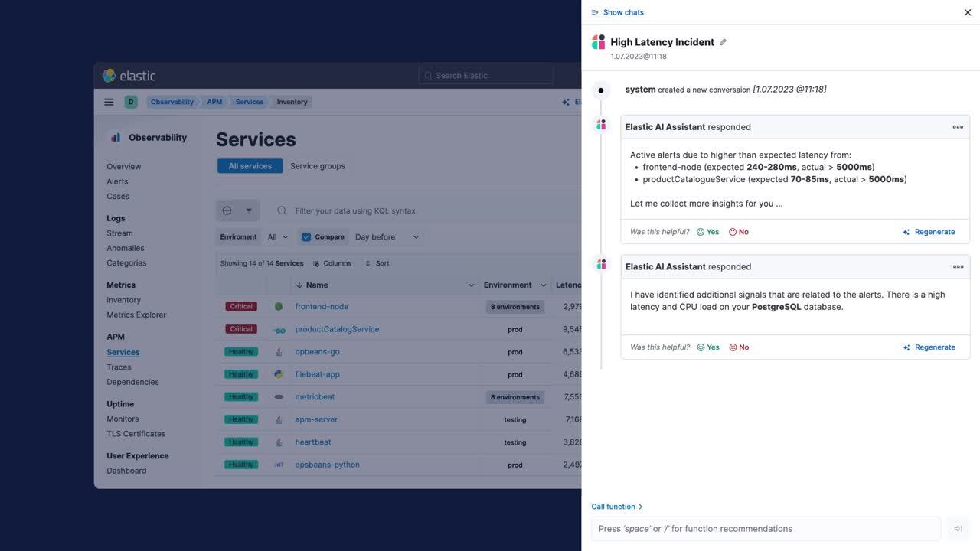The image size is (980, 551).
Task: Open options menu on second assistant response
Action: [958, 267]
